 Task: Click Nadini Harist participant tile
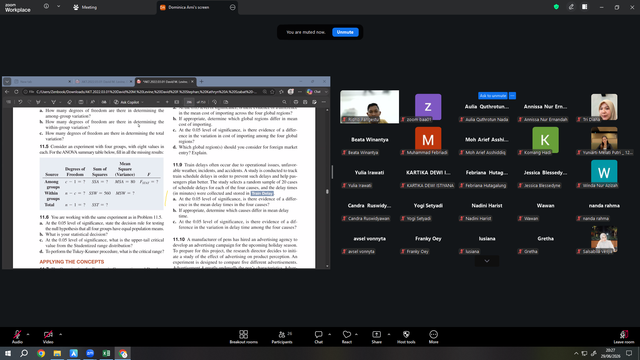click(x=487, y=206)
